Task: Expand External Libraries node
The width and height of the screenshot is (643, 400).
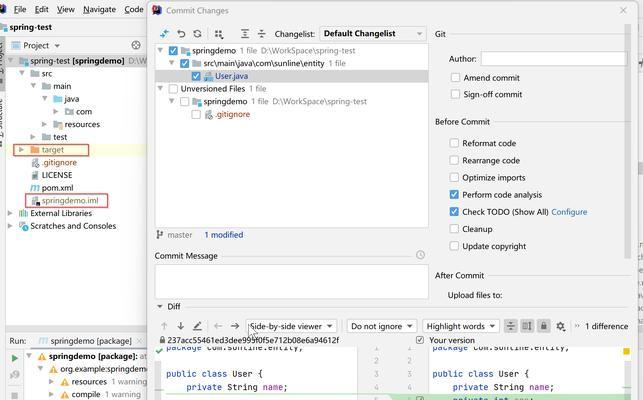Action: pyautogui.click(x=10, y=213)
